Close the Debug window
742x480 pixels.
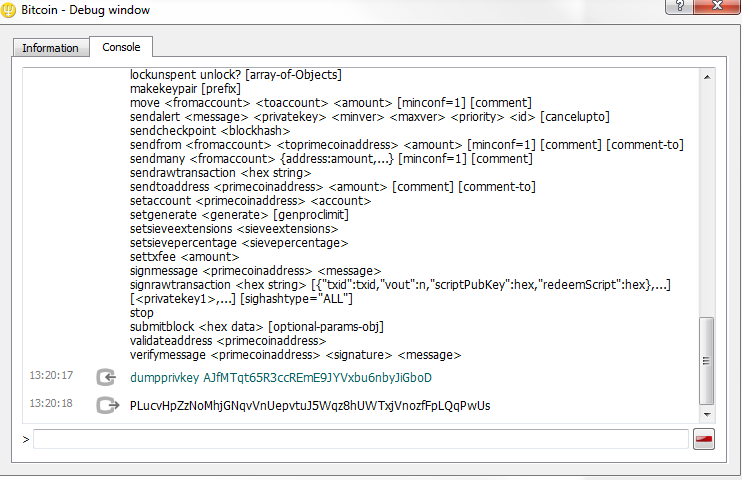point(717,6)
